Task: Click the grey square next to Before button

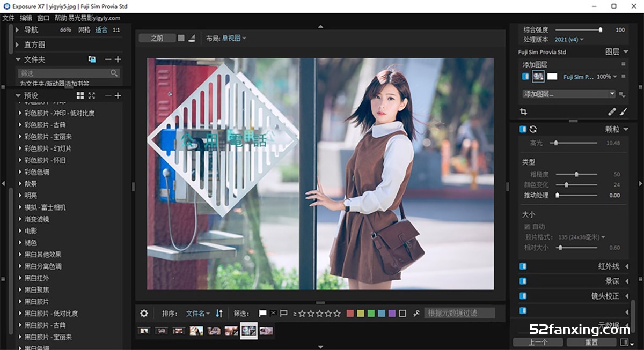Action: coord(181,38)
